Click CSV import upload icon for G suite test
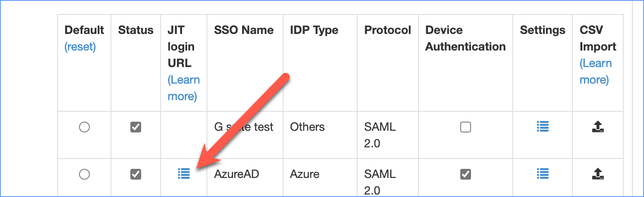The height and width of the screenshot is (197, 644). (x=598, y=127)
